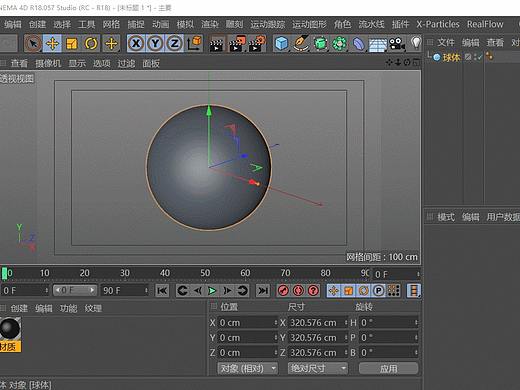Toggle position keyframe recording
The width and height of the screenshot is (520, 390).
pyautogui.click(x=333, y=291)
